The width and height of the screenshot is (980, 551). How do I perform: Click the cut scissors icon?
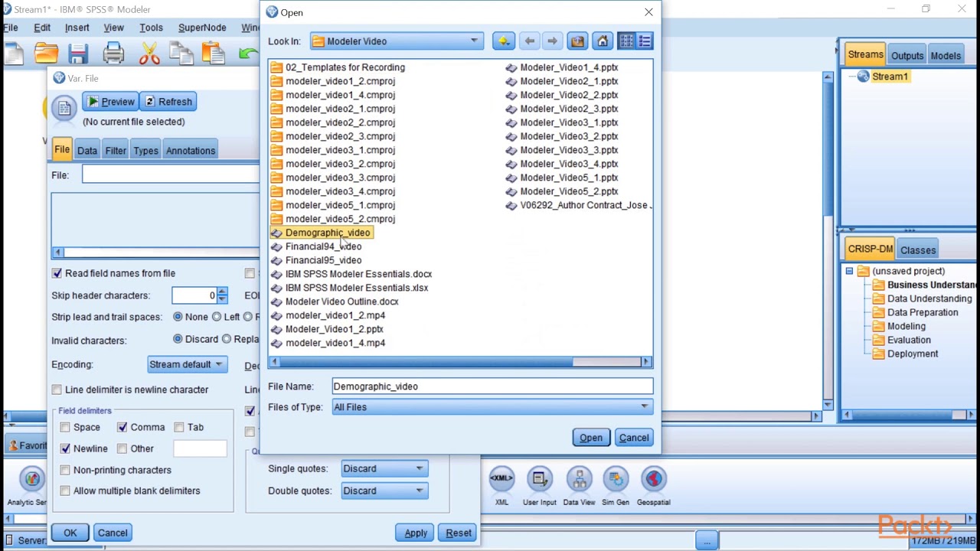click(x=149, y=53)
